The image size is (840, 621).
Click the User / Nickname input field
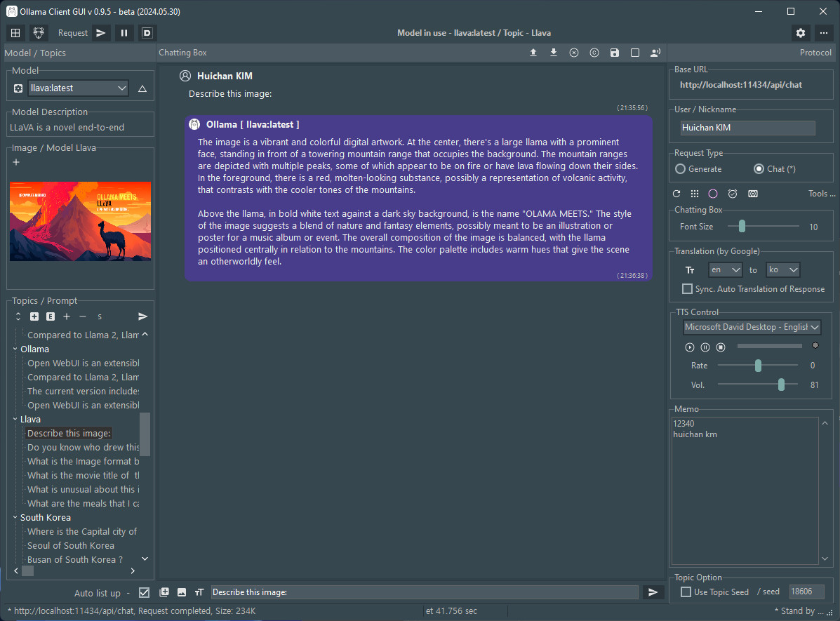pos(747,128)
